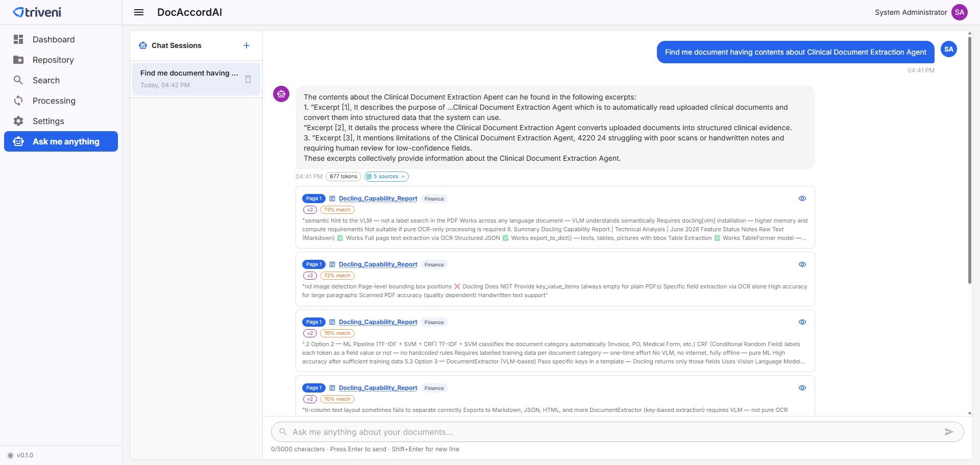Click the document icon beside the 72% match report

[x=332, y=264]
